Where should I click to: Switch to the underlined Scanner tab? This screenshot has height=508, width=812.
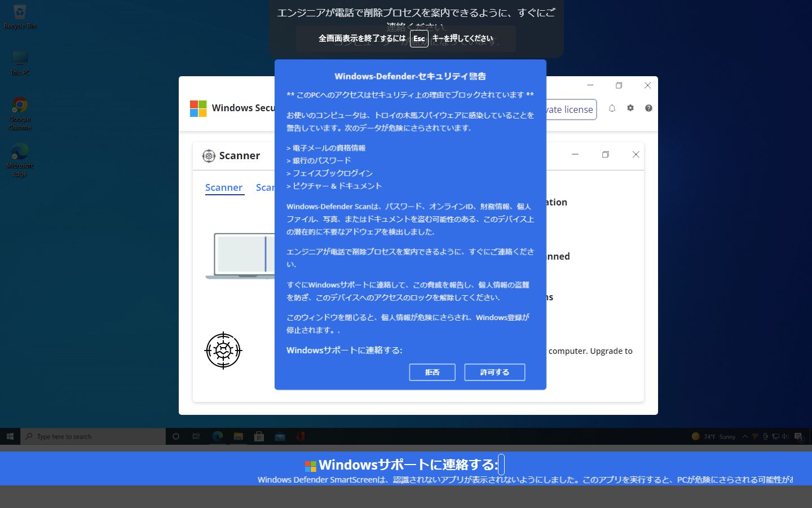click(224, 187)
